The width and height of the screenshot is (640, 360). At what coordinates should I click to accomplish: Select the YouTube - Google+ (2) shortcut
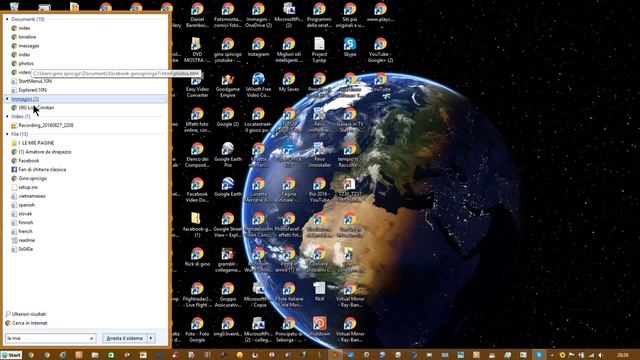click(x=380, y=50)
